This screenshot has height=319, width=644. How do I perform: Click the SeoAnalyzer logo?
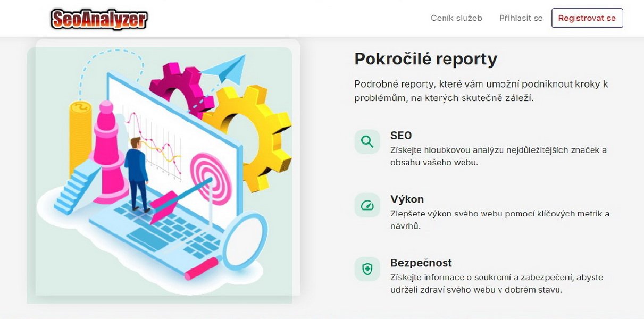point(99,19)
